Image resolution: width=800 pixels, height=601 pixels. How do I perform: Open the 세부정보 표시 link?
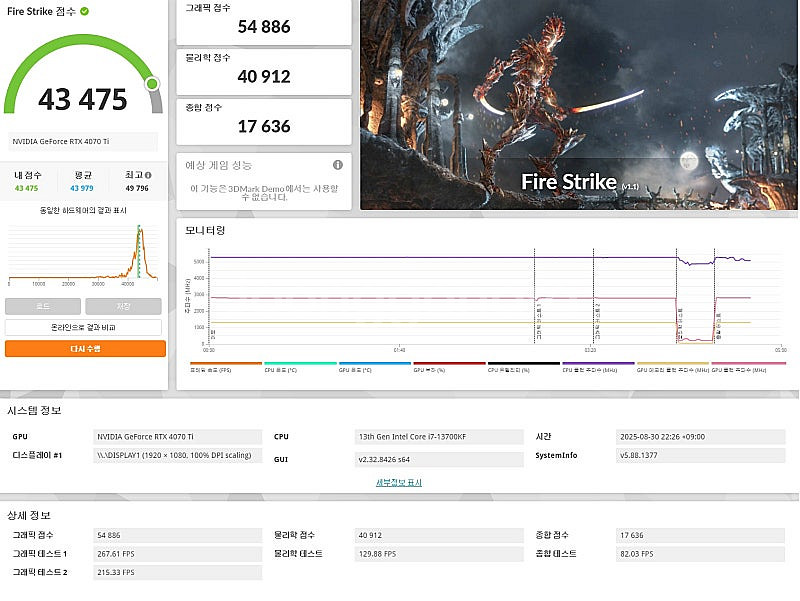click(x=399, y=483)
